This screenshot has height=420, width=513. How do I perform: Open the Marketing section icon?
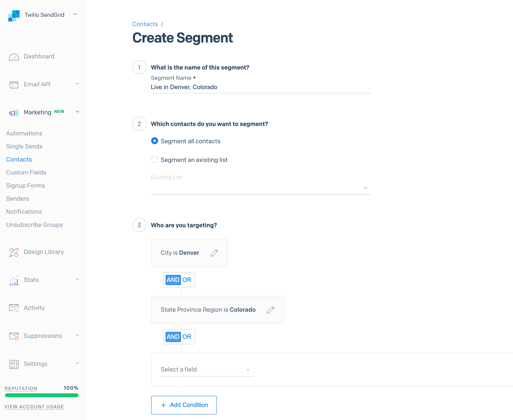(14, 112)
